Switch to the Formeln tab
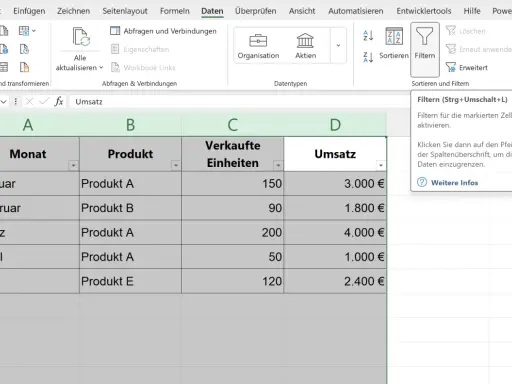This screenshot has height=384, width=512. (x=175, y=11)
